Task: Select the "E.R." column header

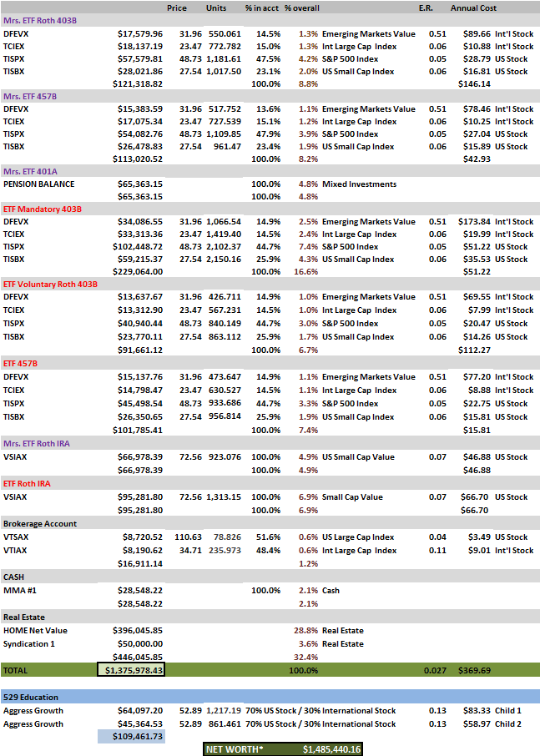Action: (426, 8)
